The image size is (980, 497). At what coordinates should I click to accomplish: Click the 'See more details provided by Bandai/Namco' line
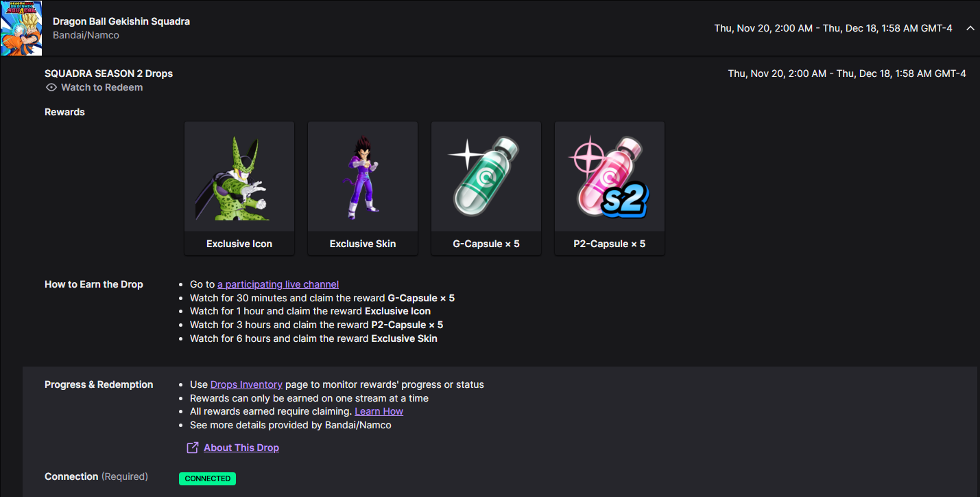[x=291, y=425]
